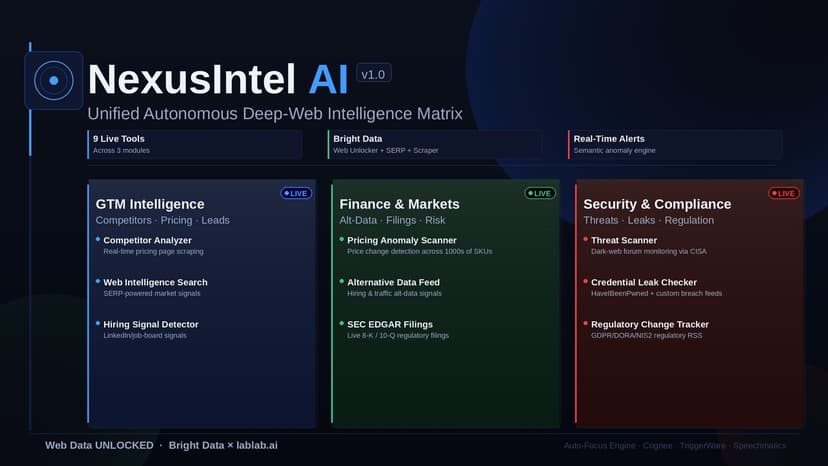The image size is (828, 466).
Task: Click the faint 'Auto-Focus Engine' footer credit
Action: point(600,445)
